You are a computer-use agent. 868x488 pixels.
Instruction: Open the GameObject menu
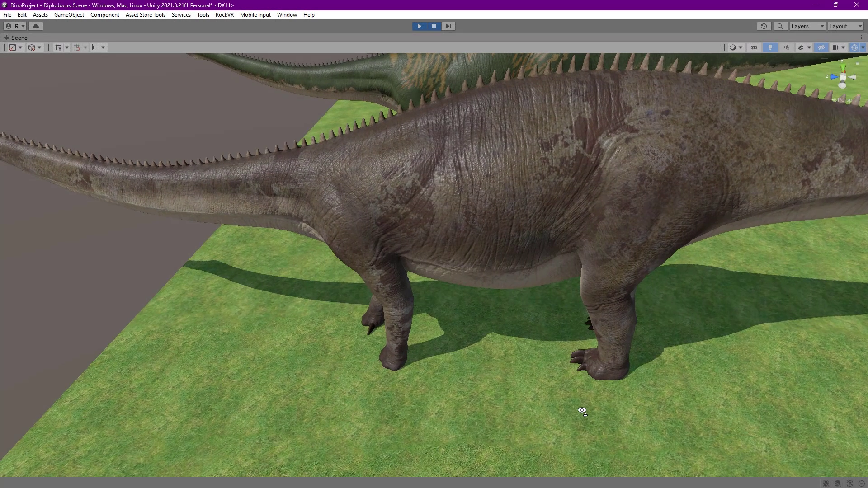point(69,14)
